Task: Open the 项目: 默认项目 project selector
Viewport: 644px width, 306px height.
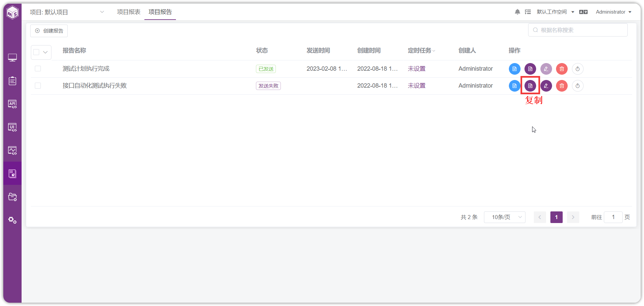Action: tap(67, 12)
